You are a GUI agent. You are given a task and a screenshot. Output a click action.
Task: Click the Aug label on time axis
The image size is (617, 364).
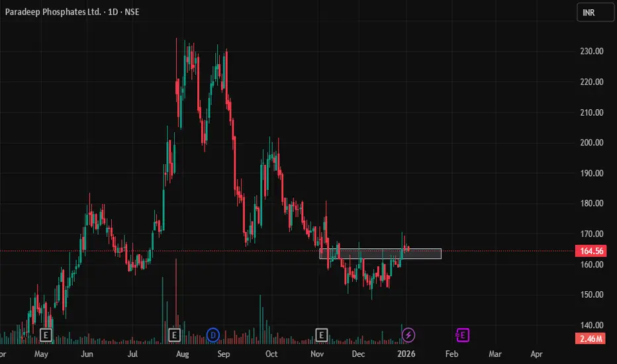pyautogui.click(x=182, y=354)
